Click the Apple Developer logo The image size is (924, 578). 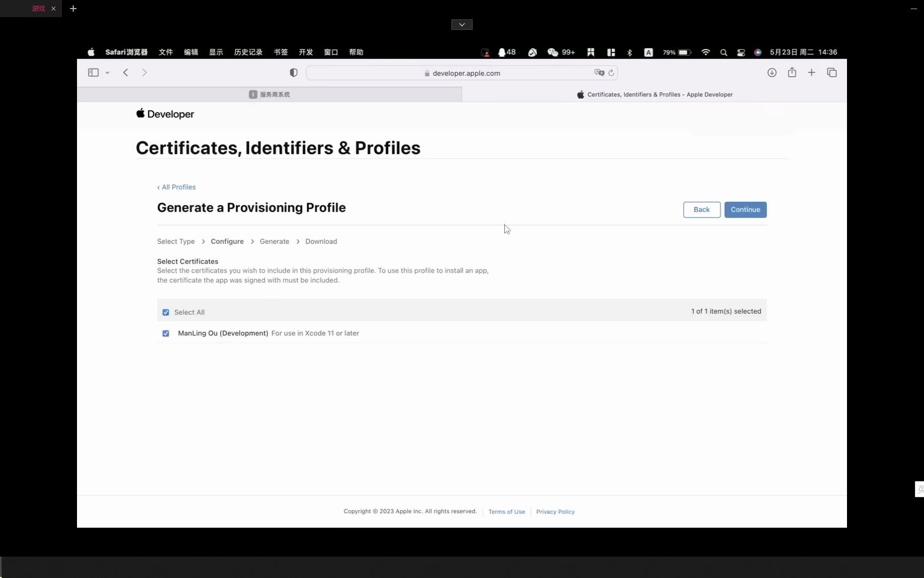pyautogui.click(x=165, y=113)
